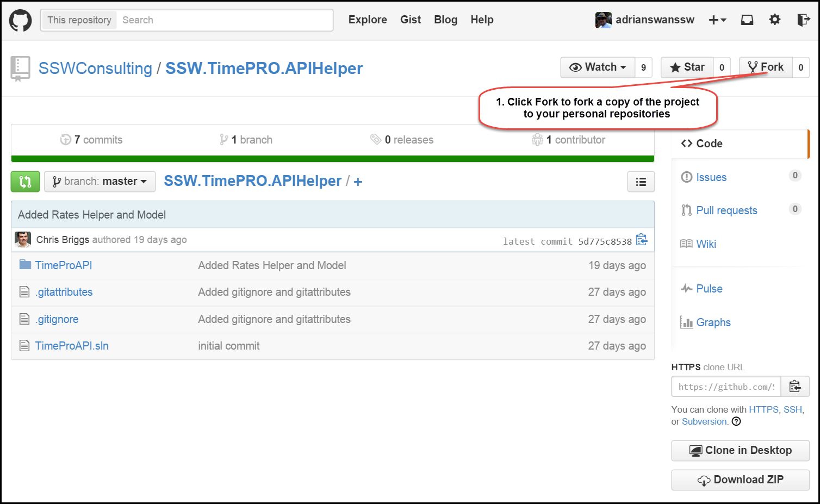Copy the latest commit SHA icon
820x504 pixels.
pyautogui.click(x=642, y=240)
